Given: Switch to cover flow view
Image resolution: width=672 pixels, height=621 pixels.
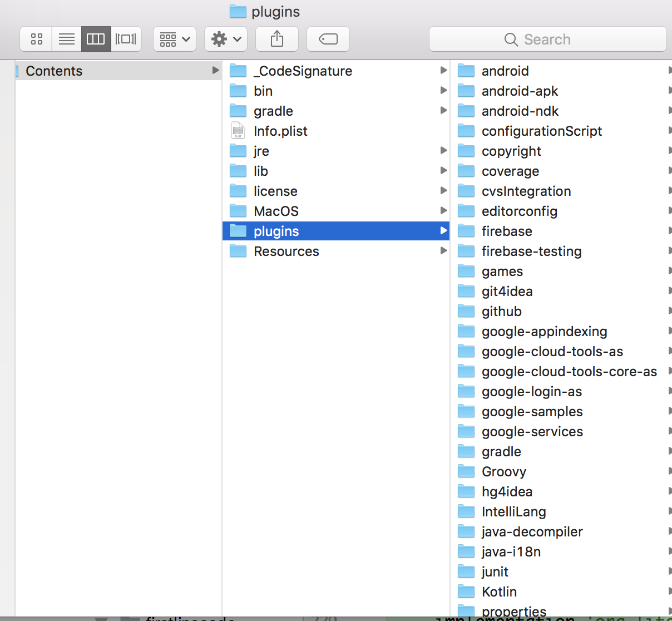Looking at the screenshot, I should coord(126,39).
